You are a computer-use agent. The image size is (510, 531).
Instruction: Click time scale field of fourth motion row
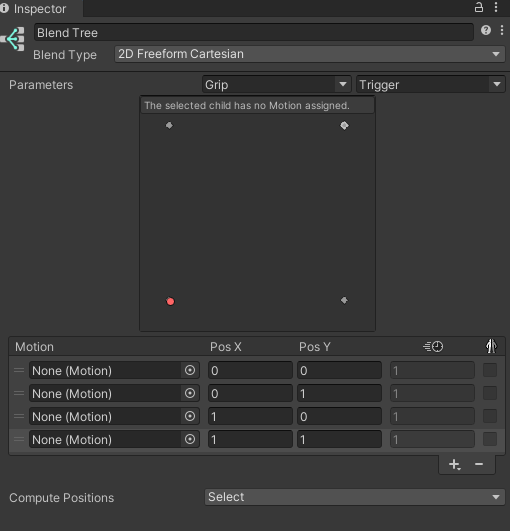432,439
